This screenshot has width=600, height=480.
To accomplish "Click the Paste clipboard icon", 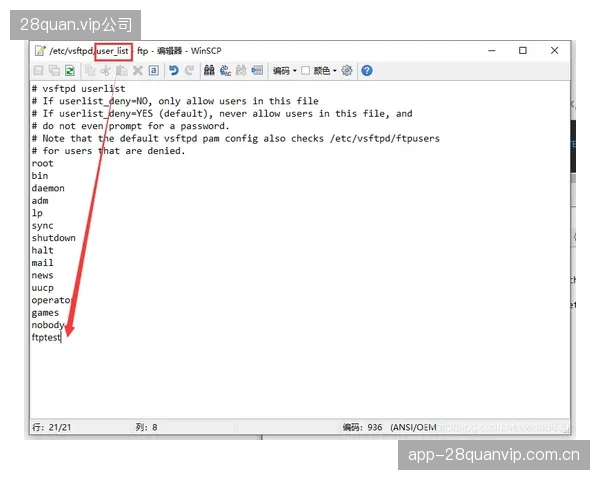I will pyautogui.click(x=122, y=70).
